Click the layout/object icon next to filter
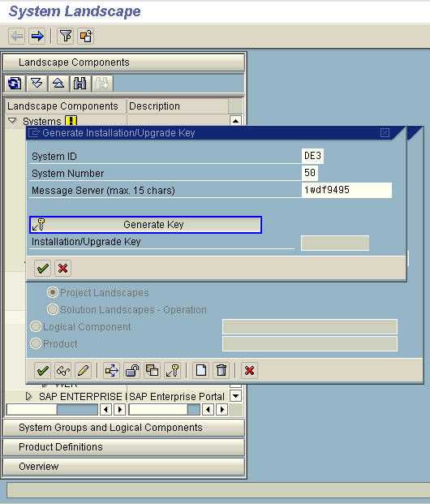Viewport: 430px width, 504px height. (x=86, y=36)
